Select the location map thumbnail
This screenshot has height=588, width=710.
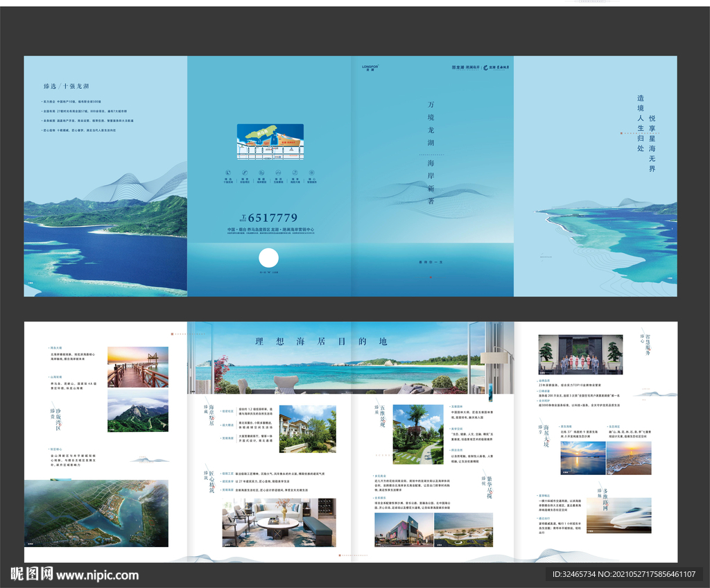point(270,141)
